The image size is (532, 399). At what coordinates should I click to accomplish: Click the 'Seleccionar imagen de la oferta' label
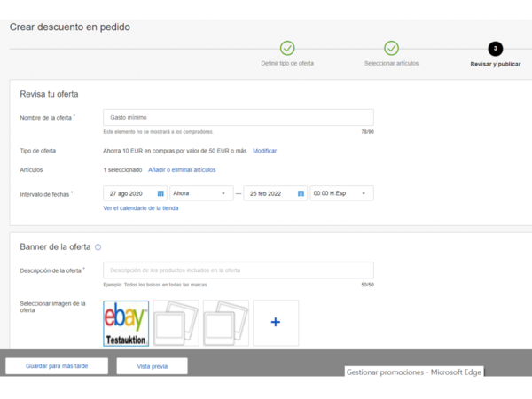tap(52, 307)
